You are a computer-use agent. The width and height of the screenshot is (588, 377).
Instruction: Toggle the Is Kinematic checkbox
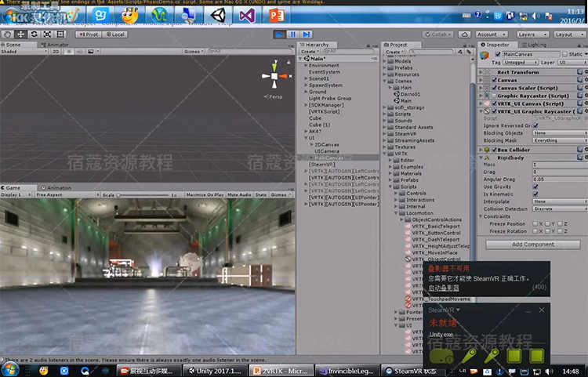click(536, 193)
